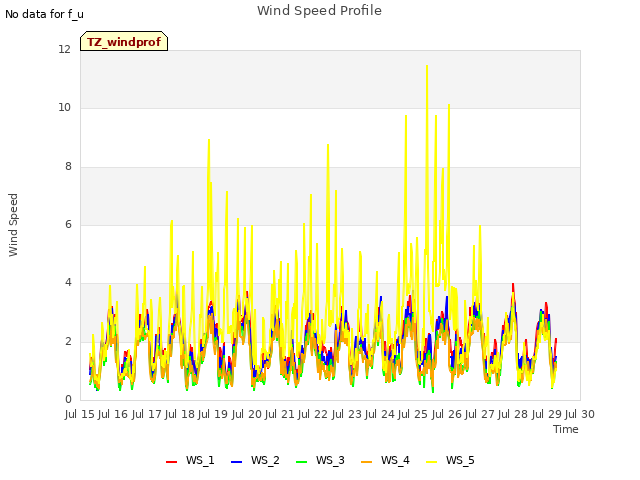Toggle WS_5 series in legend
The image size is (640, 480).
click(x=450, y=460)
